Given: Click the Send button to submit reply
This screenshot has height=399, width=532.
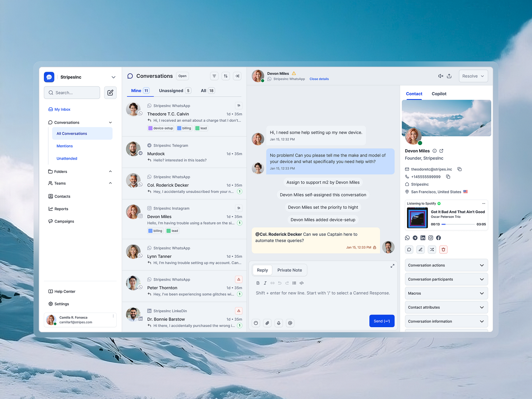Looking at the screenshot, I should click(382, 321).
